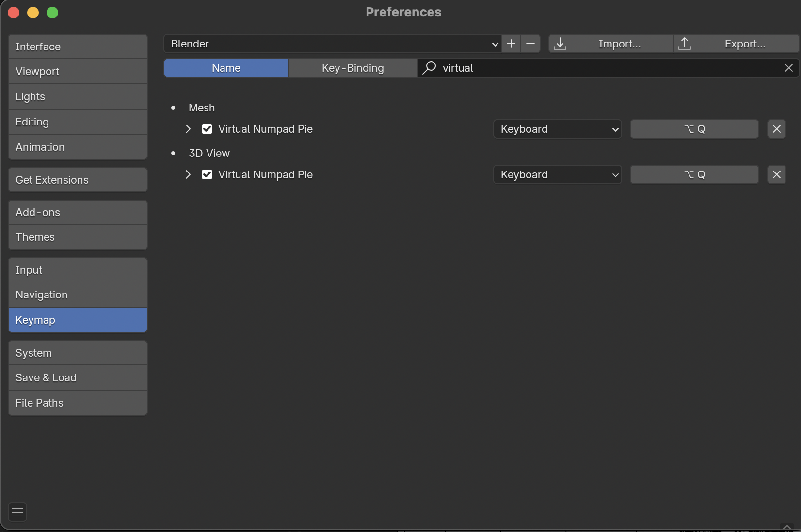Remove the current keymap preset via minus icon

530,44
